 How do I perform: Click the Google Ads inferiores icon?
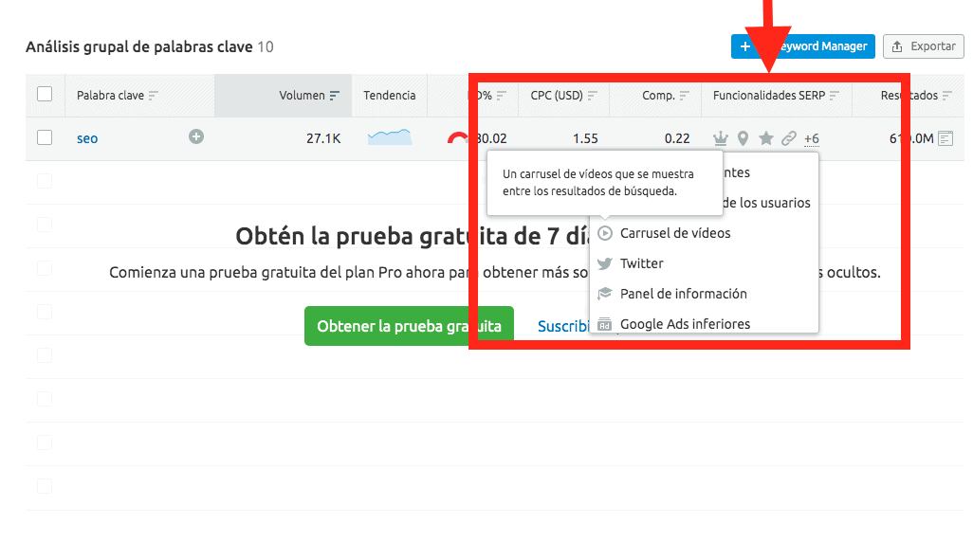(x=604, y=324)
